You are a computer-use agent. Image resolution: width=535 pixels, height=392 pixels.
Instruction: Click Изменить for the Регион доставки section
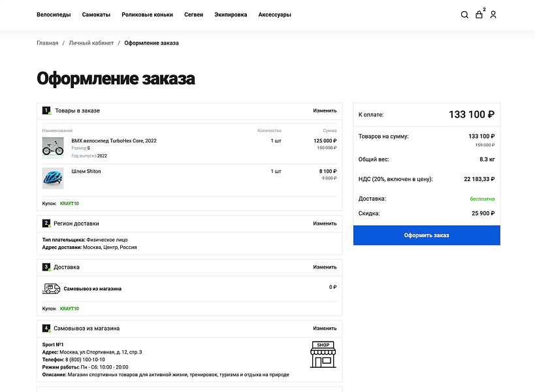click(x=325, y=223)
